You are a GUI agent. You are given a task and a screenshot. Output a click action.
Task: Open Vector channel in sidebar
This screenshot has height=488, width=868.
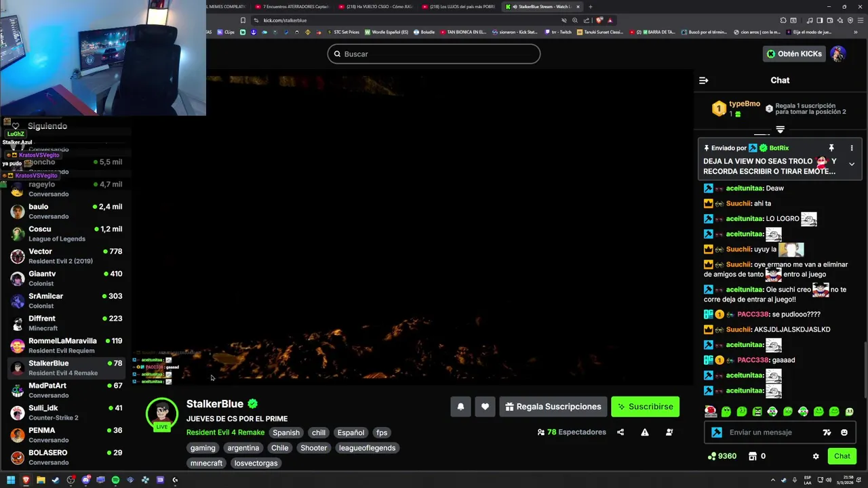(66, 256)
